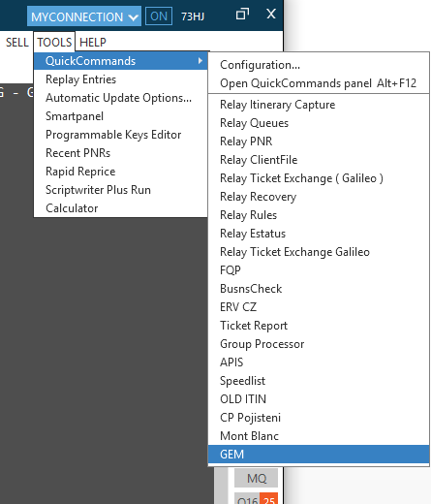Click the restore window icon

click(242, 15)
